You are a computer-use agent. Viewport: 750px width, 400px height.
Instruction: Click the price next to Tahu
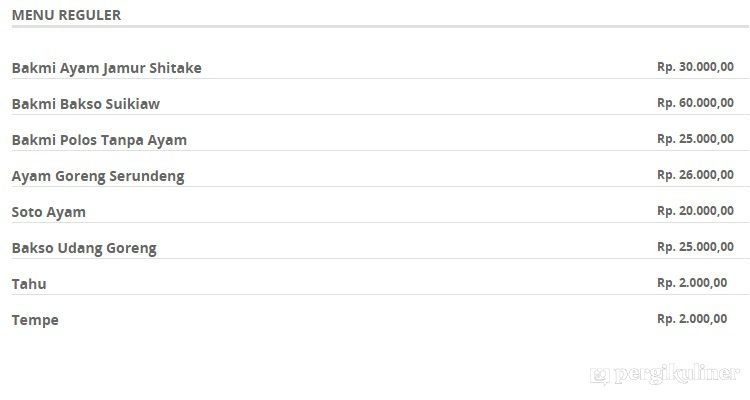click(692, 283)
